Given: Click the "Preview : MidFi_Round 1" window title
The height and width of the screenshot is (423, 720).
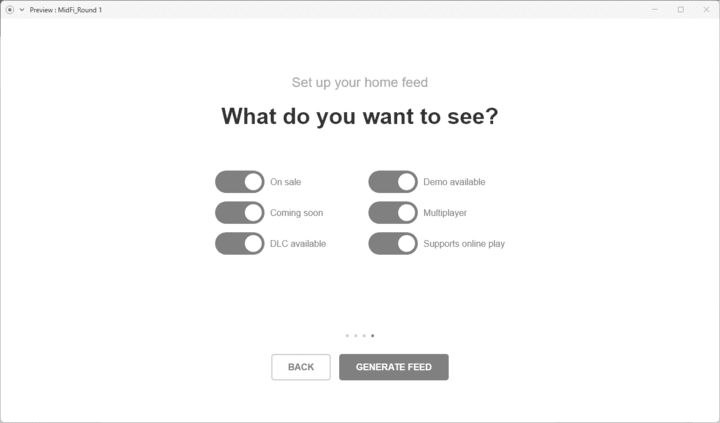Looking at the screenshot, I should tap(66, 9).
